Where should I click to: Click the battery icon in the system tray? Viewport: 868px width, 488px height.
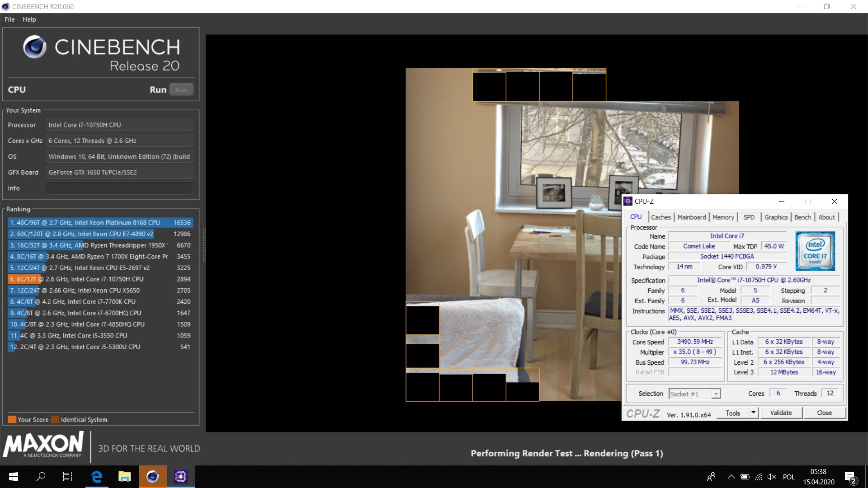click(745, 477)
